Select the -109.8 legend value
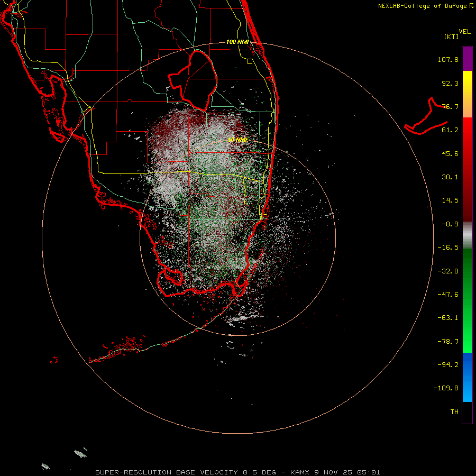 pos(446,388)
